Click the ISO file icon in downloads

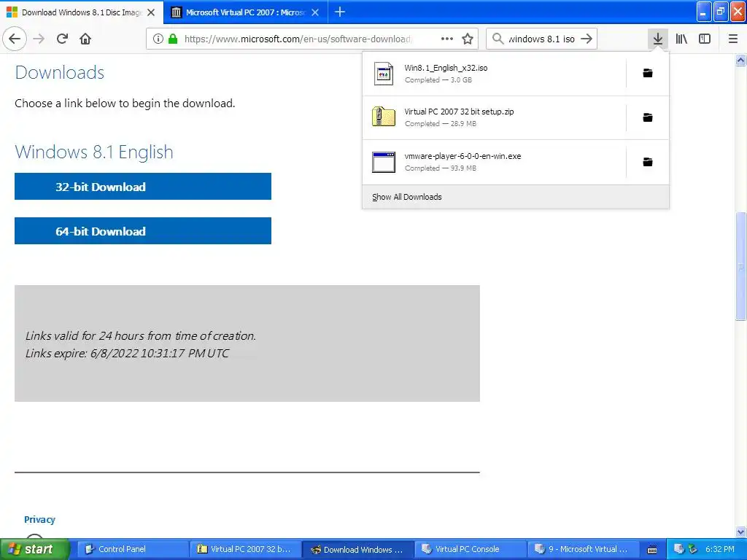click(x=384, y=74)
